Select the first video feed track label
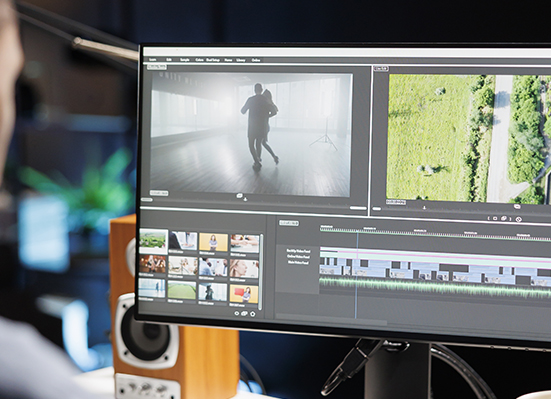The width and height of the screenshot is (551, 399). click(298, 251)
